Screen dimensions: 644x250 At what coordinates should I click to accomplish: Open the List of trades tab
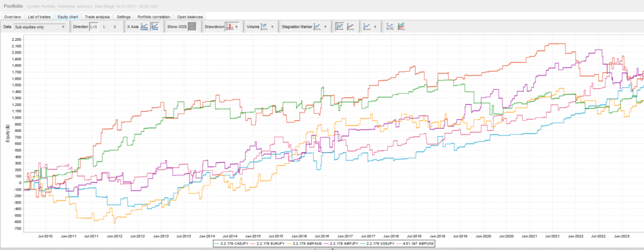click(x=39, y=17)
